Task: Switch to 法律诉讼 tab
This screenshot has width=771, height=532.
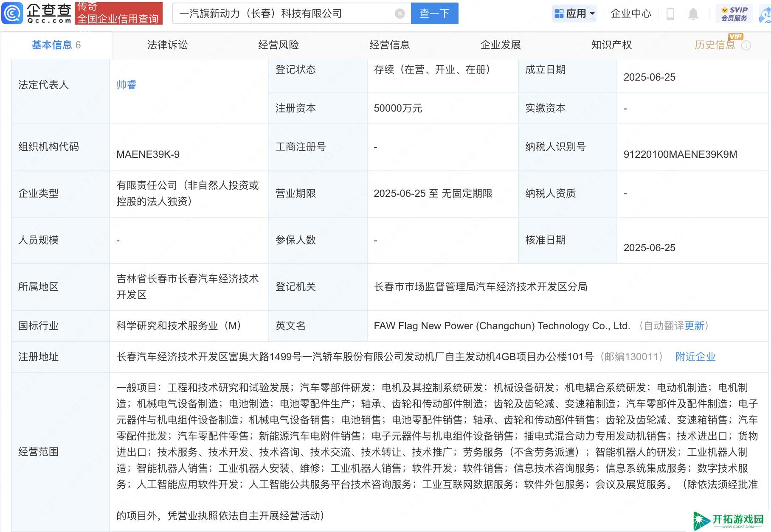Action: pyautogui.click(x=167, y=45)
